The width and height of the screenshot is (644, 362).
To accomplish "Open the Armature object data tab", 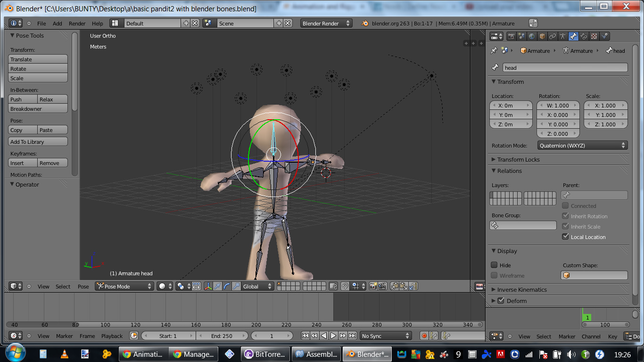I will 563,36.
